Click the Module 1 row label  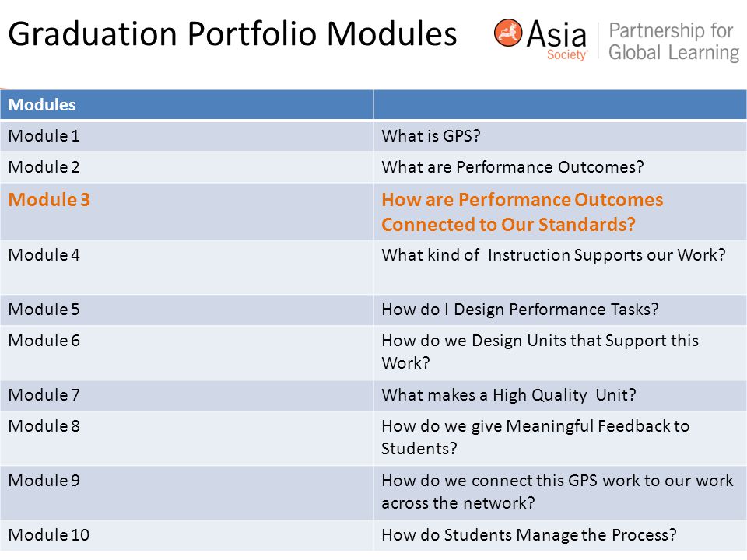coord(44,136)
